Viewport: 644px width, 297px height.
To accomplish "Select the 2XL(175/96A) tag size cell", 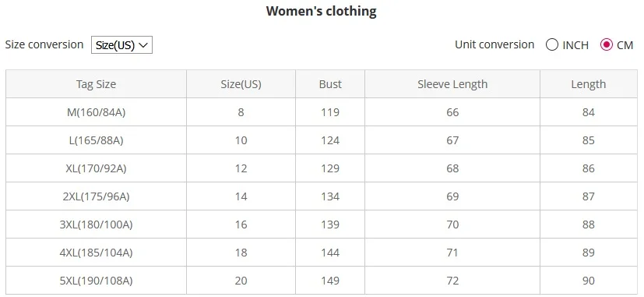I will [x=96, y=196].
